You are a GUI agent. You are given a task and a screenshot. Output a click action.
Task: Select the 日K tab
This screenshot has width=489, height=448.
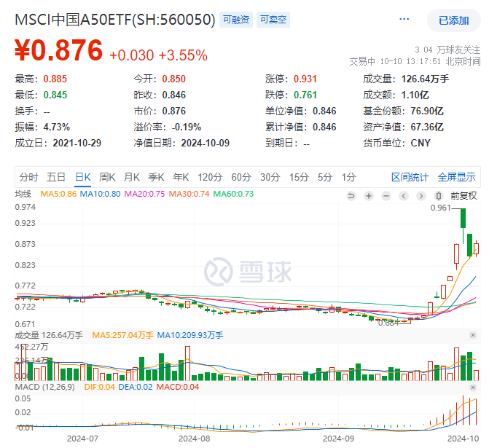(x=83, y=177)
